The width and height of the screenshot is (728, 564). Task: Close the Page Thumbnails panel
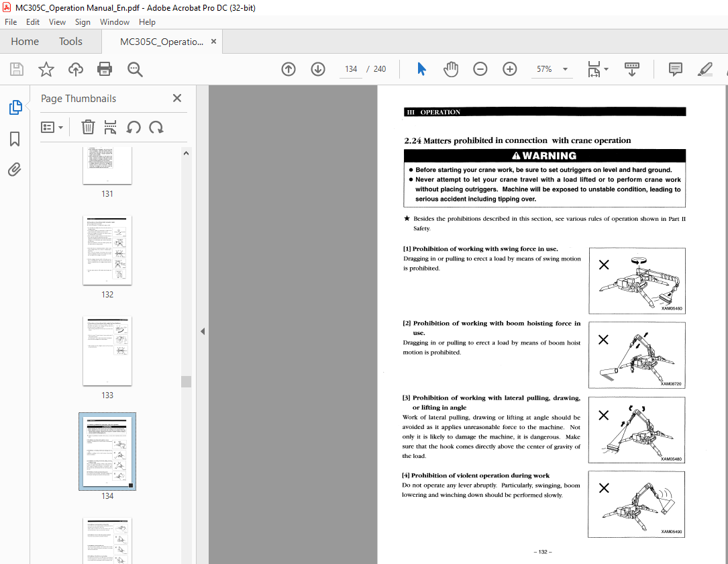[x=177, y=98]
